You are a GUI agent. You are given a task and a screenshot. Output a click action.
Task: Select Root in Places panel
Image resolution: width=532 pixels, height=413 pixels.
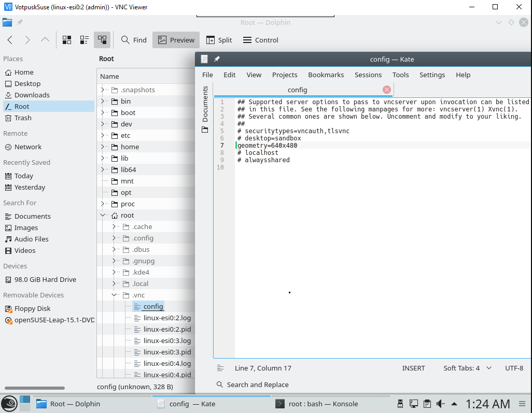pyautogui.click(x=49, y=106)
